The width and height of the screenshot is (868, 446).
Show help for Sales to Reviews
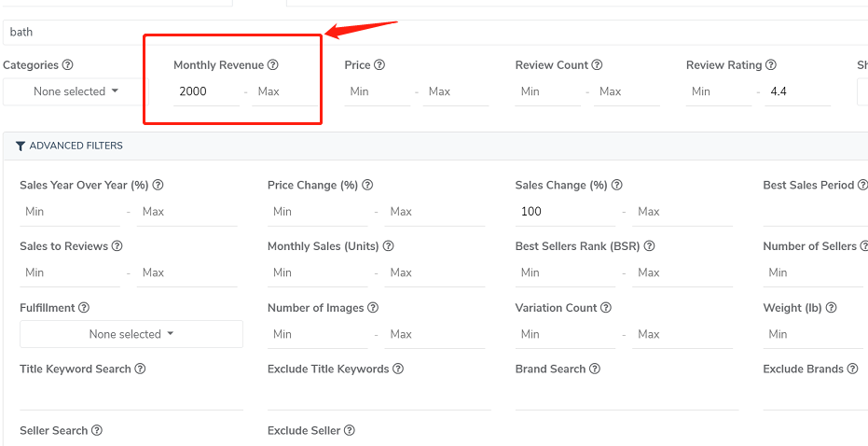coord(117,246)
